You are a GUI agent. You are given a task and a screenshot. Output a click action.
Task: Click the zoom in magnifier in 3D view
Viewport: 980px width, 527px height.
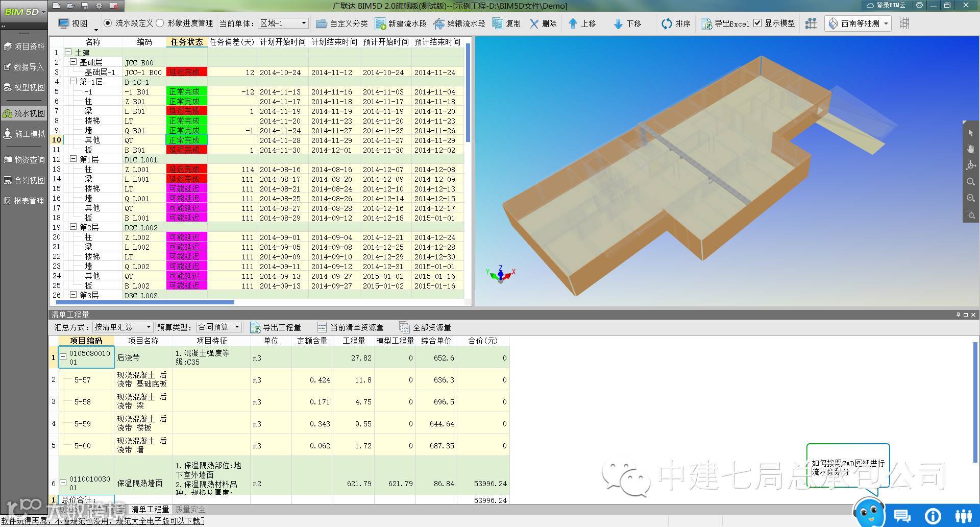click(x=971, y=181)
